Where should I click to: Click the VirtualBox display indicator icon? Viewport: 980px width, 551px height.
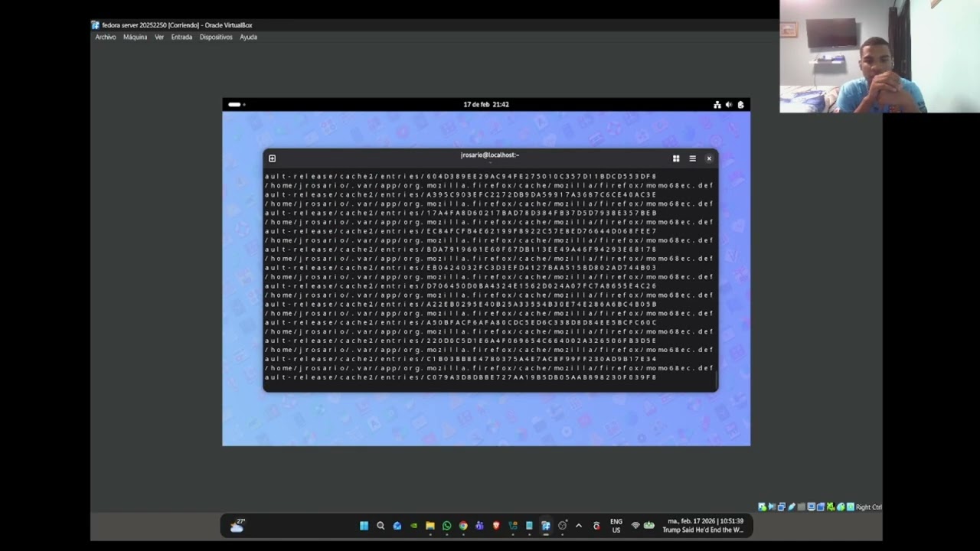812,507
